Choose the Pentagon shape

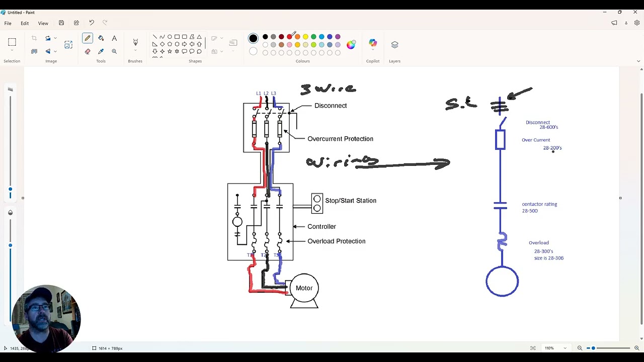[x=170, y=44]
